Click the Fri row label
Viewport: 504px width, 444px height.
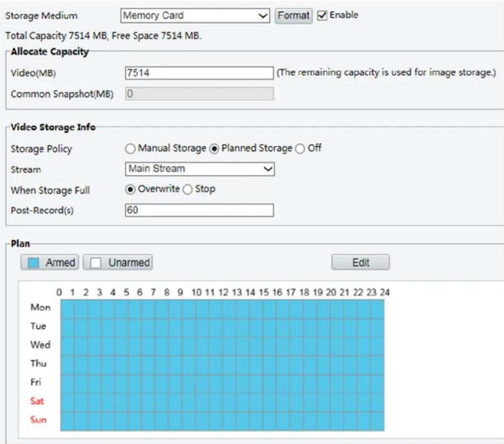click(x=36, y=382)
